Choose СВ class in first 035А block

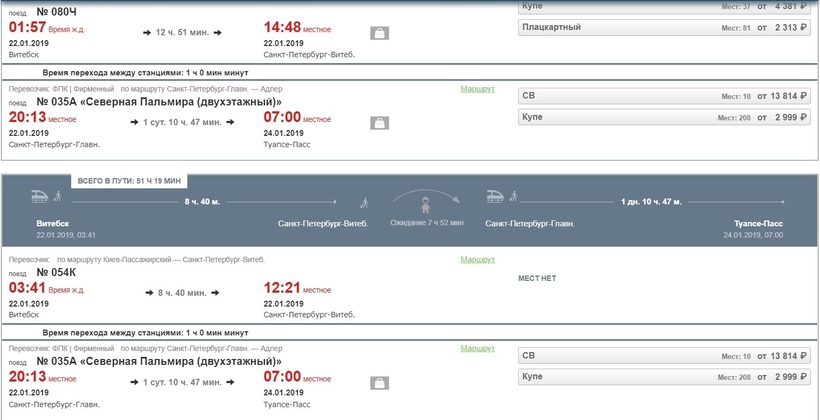click(664, 96)
